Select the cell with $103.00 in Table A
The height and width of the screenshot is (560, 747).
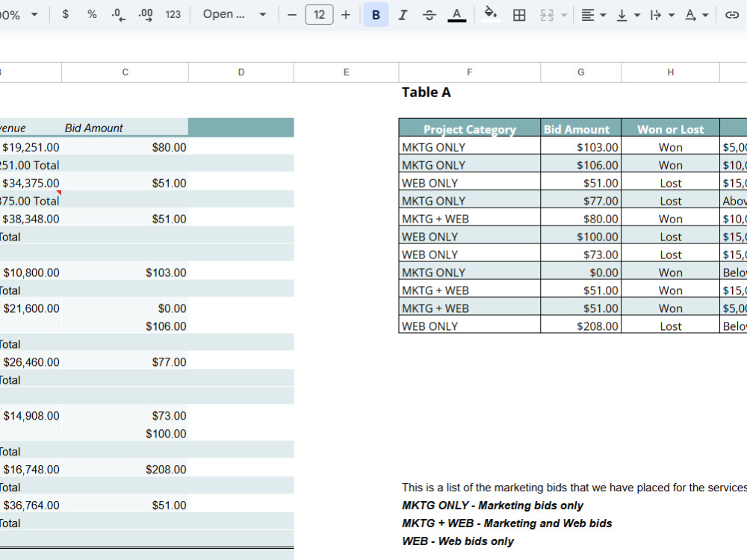[580, 147]
